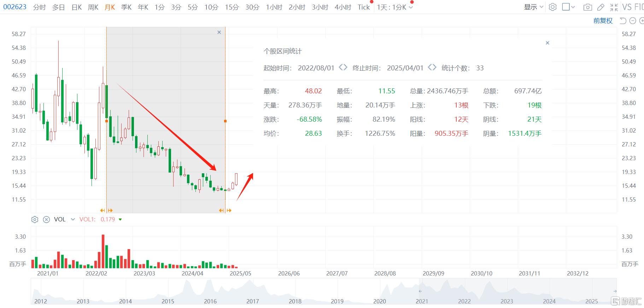Click right range boundary arrow handle at bottom
The height and width of the screenshot is (308, 644).
[225, 210]
